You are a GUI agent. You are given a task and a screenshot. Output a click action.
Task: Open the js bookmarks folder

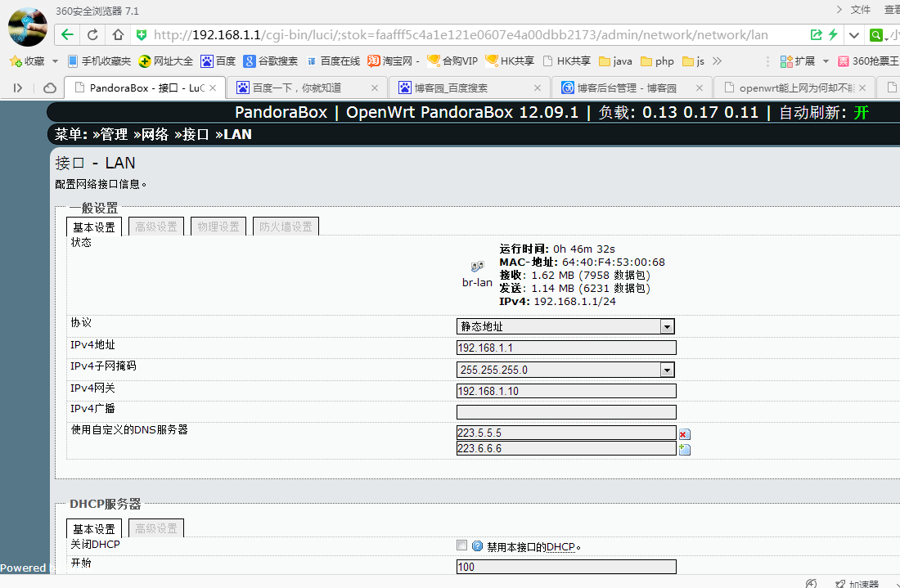tap(693, 61)
